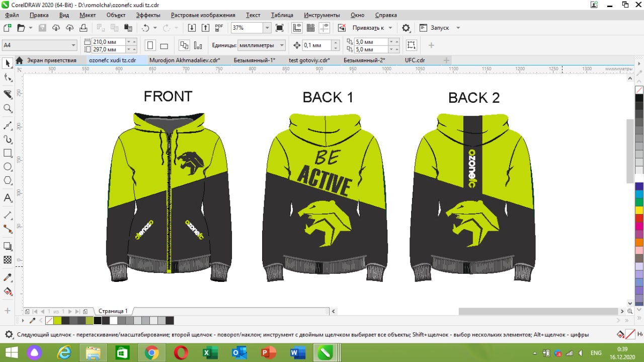Select portrait page orientation
The image size is (644, 362).
click(150, 45)
